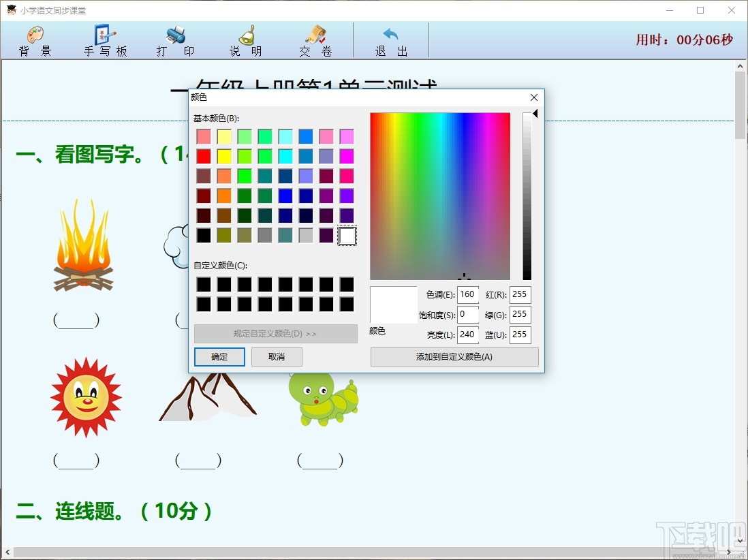
Task: Click the color preview box
Action: tap(394, 305)
